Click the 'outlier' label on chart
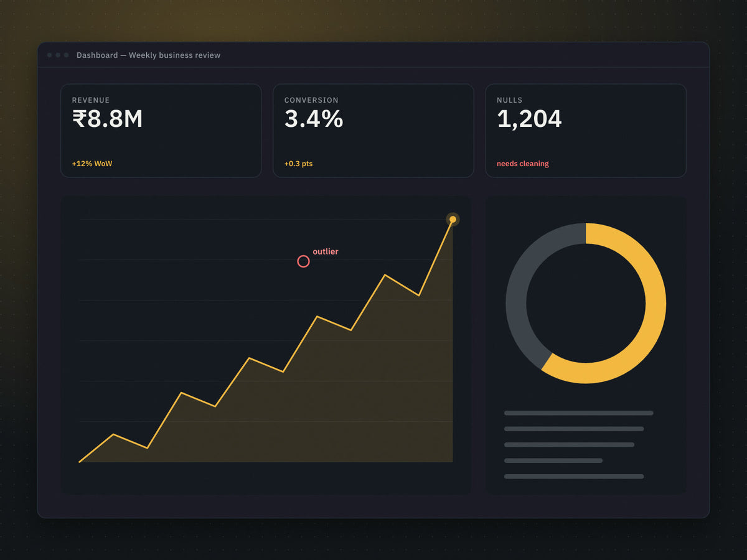This screenshot has height=560, width=747. [x=326, y=251]
